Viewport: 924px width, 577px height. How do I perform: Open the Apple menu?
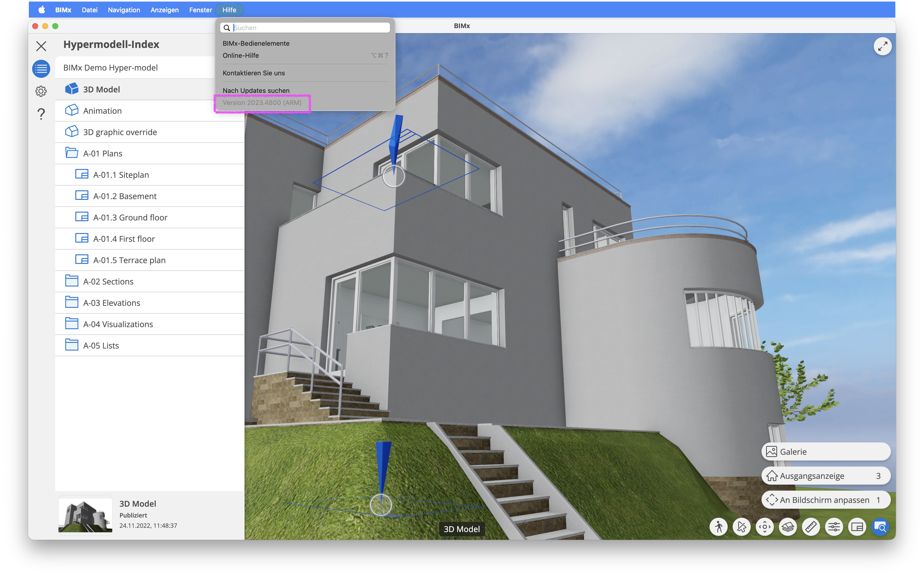[42, 10]
